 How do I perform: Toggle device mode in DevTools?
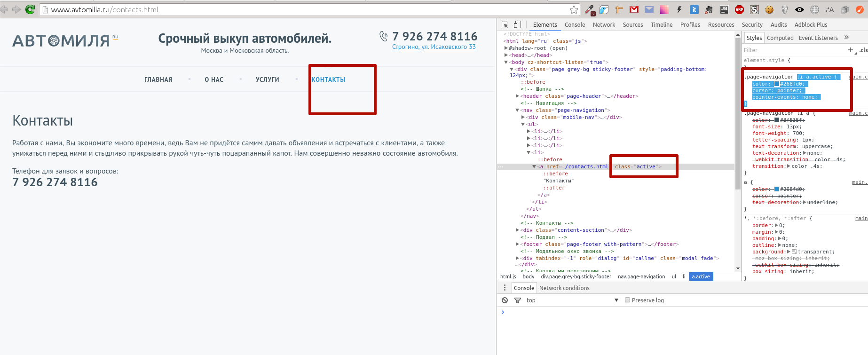(x=517, y=25)
